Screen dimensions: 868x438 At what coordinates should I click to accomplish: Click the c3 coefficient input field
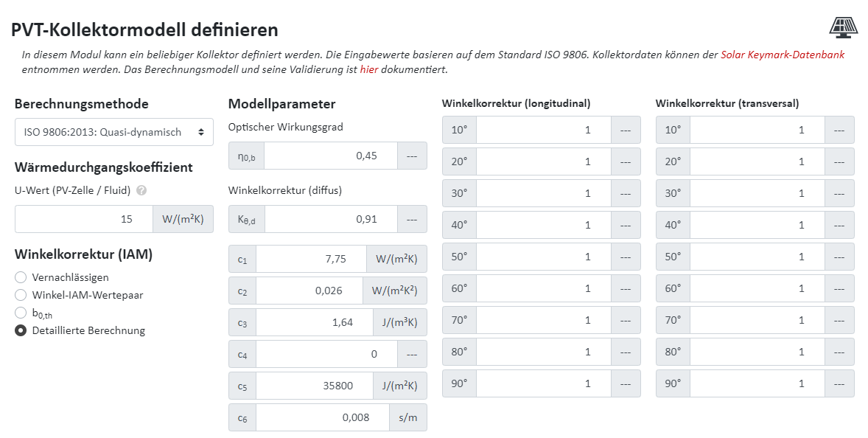point(311,322)
